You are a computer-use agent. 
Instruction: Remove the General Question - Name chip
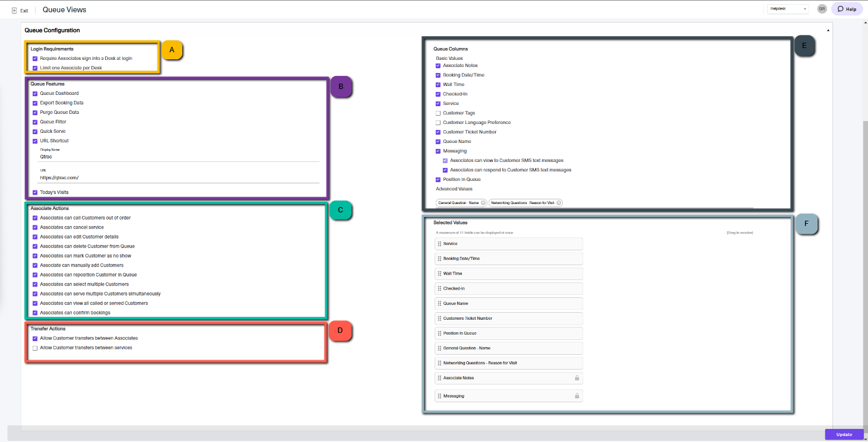(x=483, y=203)
